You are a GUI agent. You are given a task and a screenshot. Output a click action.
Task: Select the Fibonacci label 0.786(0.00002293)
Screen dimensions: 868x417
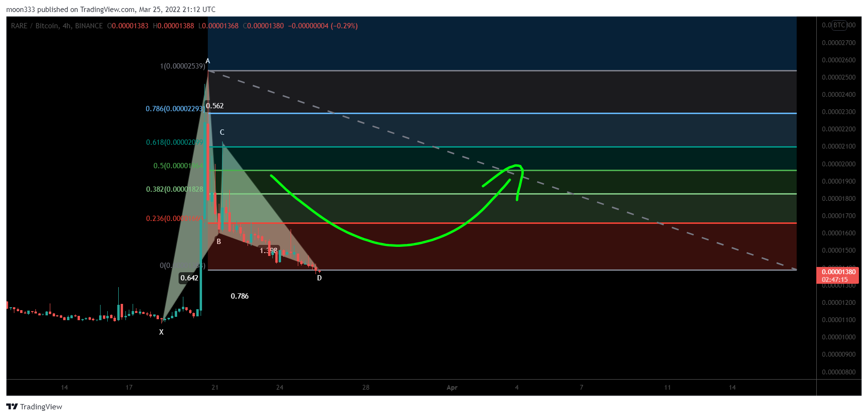(x=175, y=109)
